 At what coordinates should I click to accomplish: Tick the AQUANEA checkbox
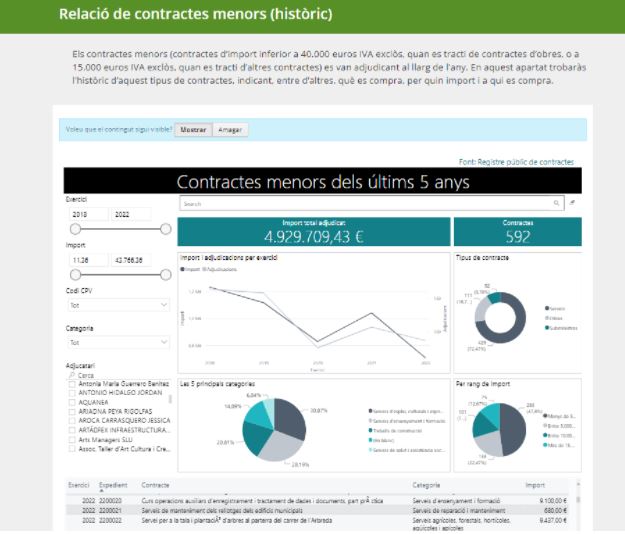[x=71, y=402]
